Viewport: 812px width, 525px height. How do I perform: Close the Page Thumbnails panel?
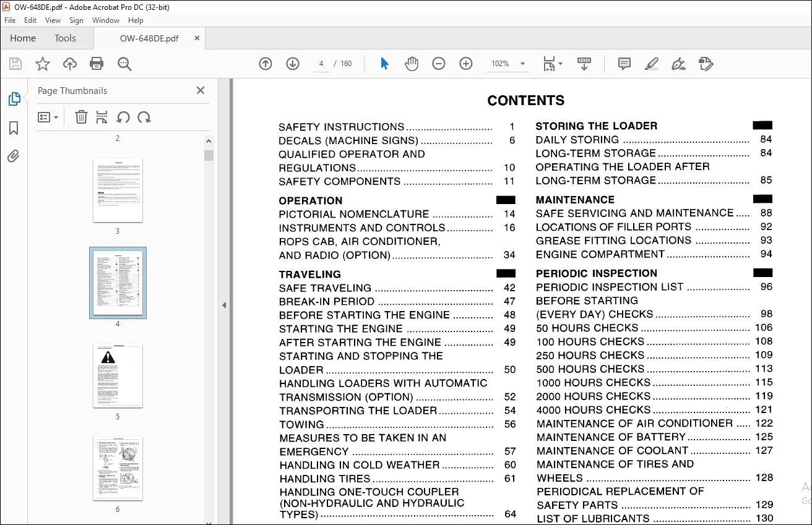pyautogui.click(x=201, y=90)
